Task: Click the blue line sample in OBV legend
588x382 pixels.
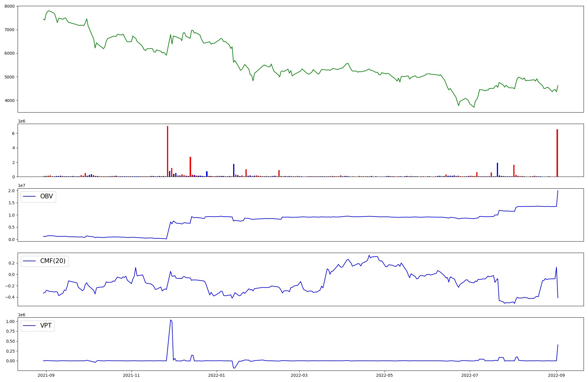Action: (29, 197)
